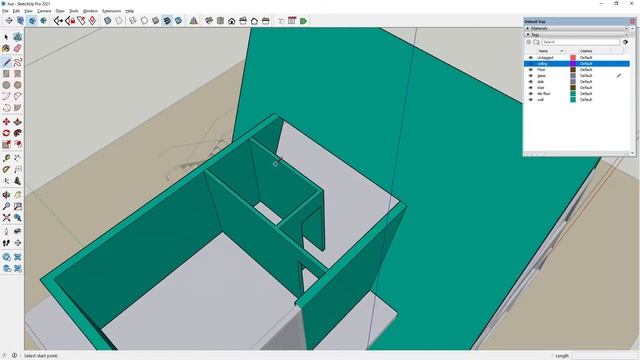Switch to Iso house view

[x=209, y=21]
